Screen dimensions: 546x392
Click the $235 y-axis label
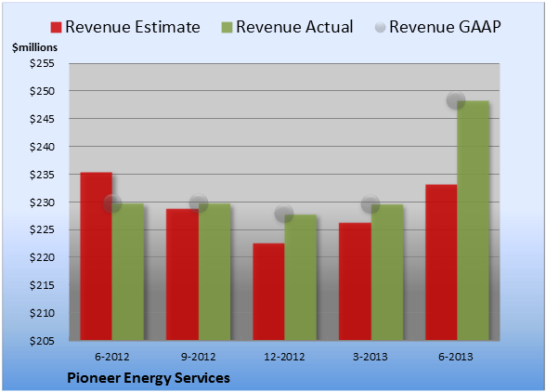click(42, 175)
